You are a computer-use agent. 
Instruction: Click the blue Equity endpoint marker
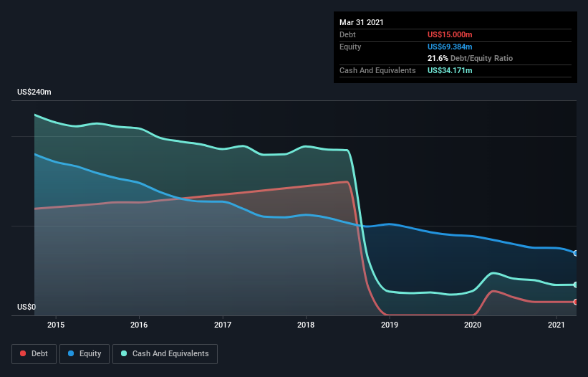tap(576, 253)
